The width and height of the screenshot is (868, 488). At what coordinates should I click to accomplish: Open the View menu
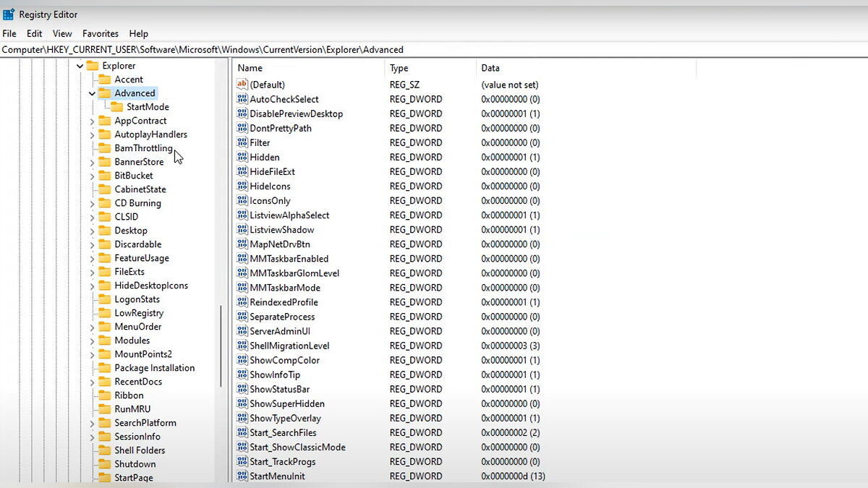pyautogui.click(x=61, y=33)
